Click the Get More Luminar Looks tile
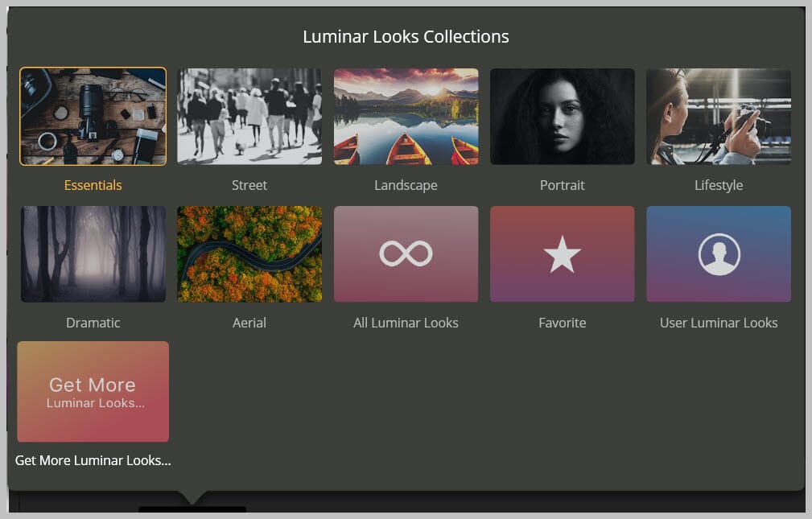 (93, 392)
